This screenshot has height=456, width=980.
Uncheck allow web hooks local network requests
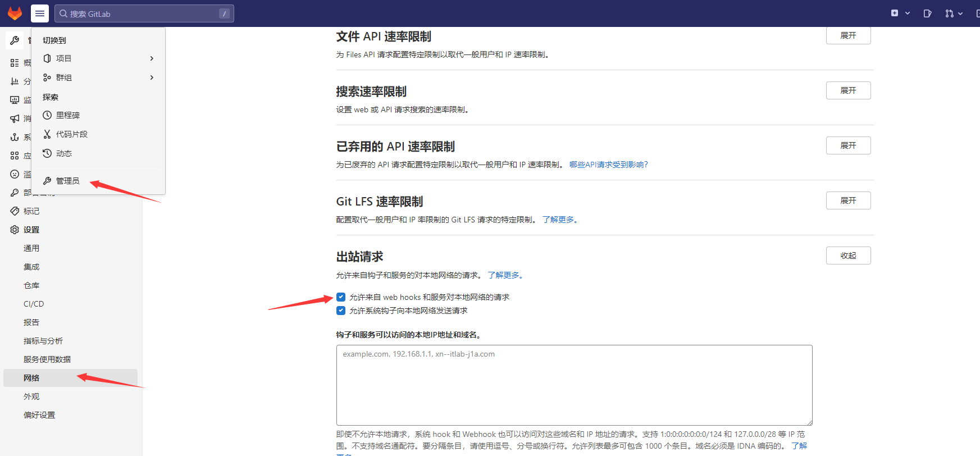pyautogui.click(x=341, y=297)
